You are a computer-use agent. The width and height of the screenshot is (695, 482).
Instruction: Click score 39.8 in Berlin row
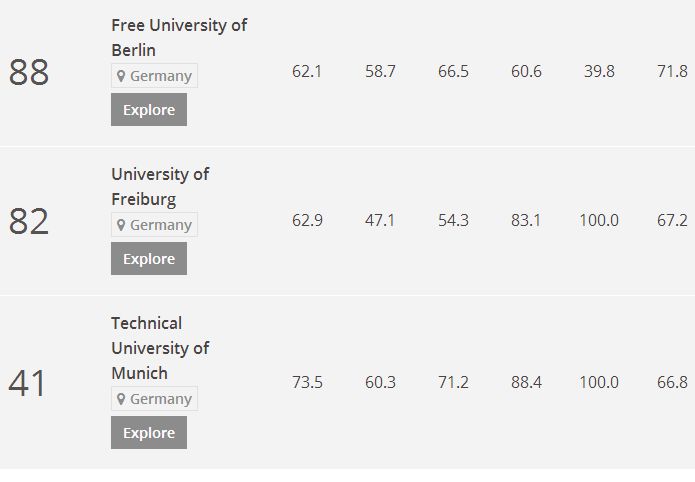599,72
